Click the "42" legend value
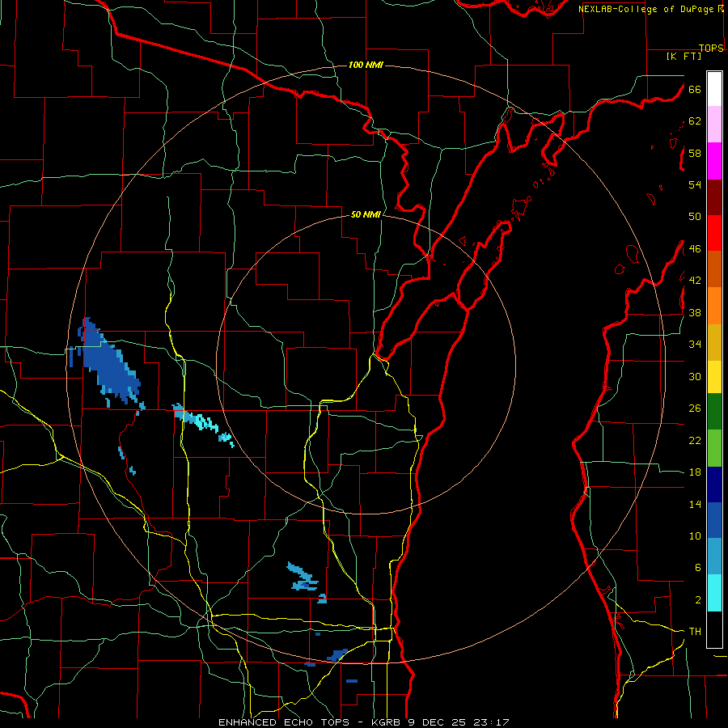This screenshot has height=728, width=728. 695,281
